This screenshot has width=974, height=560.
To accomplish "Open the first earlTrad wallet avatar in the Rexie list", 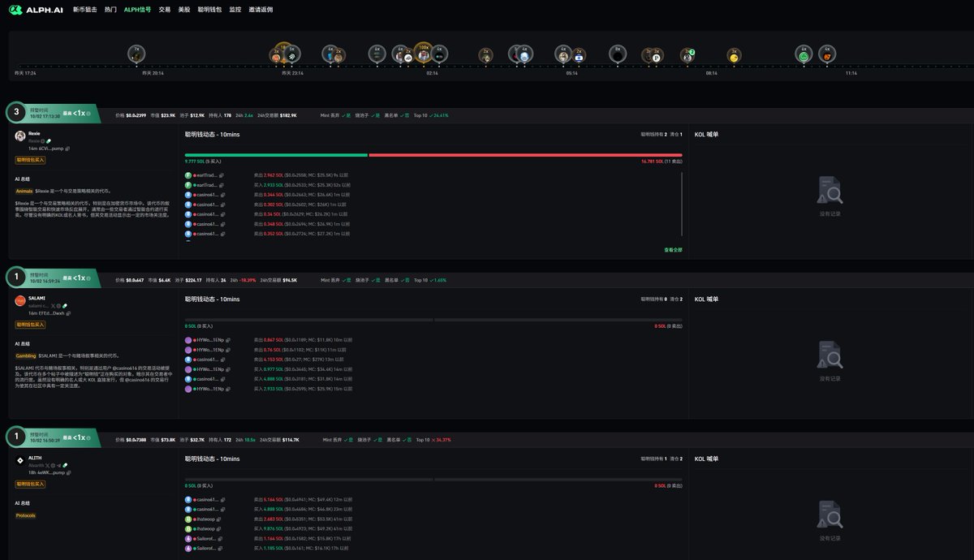I will coord(187,175).
